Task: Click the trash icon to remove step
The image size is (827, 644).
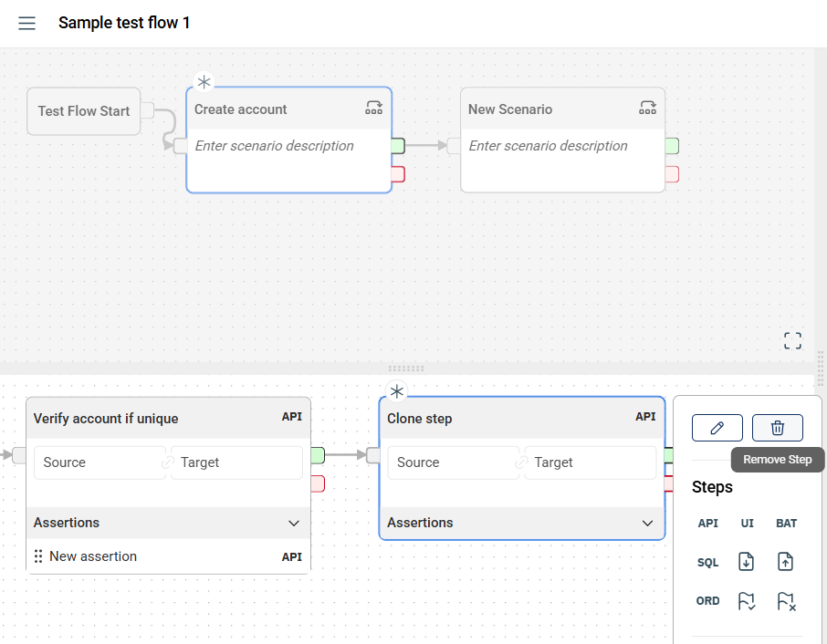Action: coord(777,428)
